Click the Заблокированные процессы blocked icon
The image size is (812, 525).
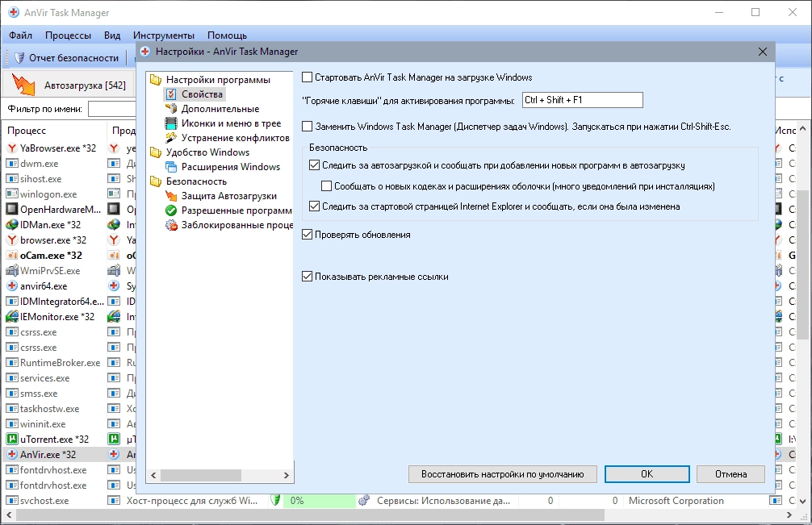(x=171, y=225)
